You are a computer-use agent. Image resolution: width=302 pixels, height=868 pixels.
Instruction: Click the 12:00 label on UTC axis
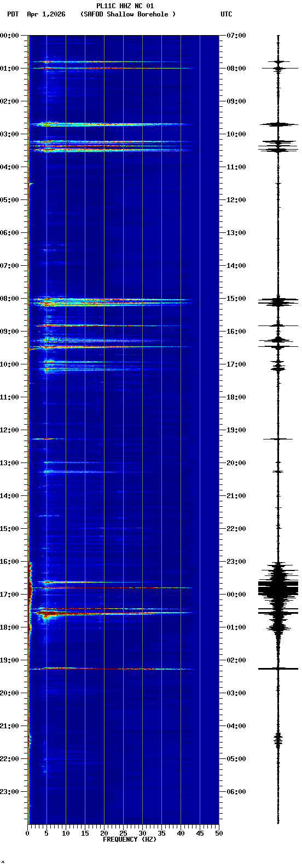click(236, 200)
